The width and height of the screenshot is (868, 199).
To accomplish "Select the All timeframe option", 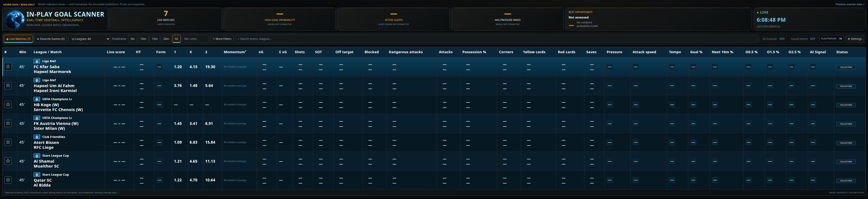I will tap(177, 39).
